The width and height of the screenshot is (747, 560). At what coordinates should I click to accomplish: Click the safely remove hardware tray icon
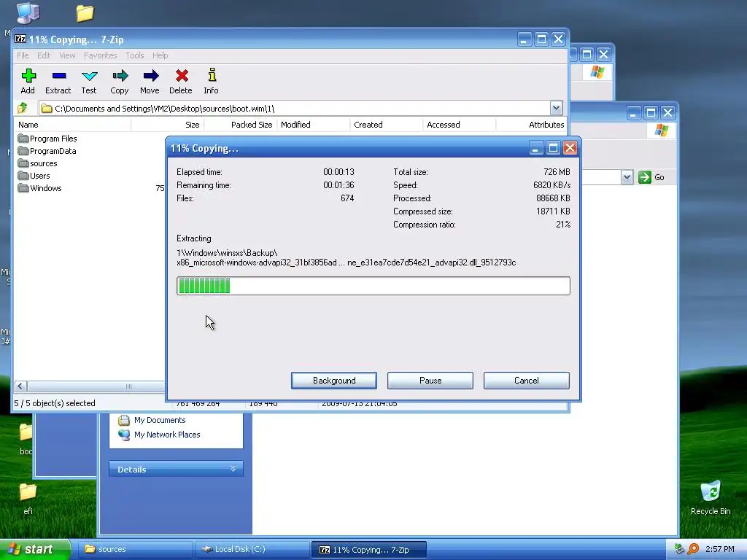(x=679, y=549)
